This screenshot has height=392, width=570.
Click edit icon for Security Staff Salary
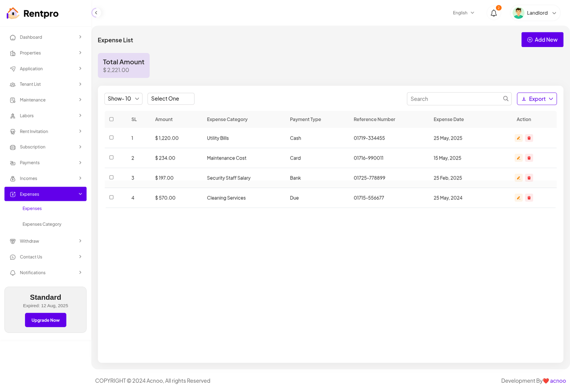click(518, 178)
